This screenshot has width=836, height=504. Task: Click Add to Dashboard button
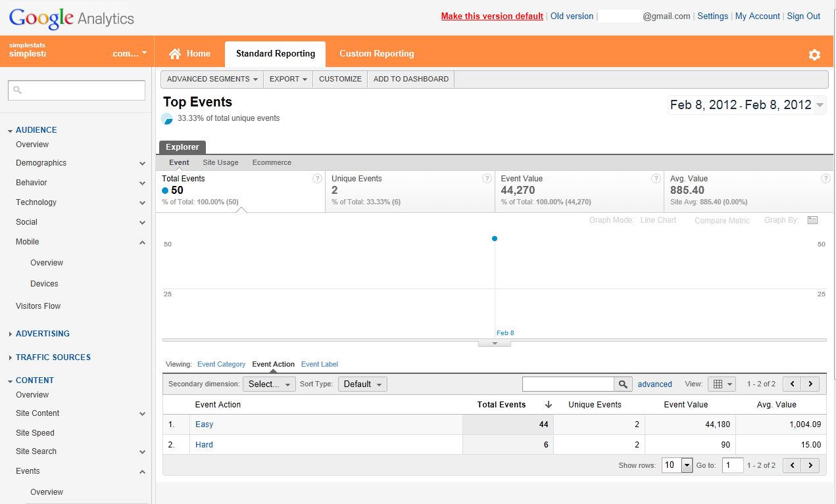tap(411, 79)
